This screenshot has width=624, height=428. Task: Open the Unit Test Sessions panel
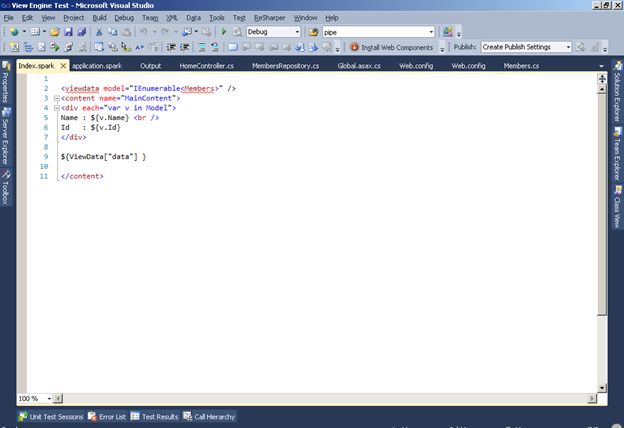pyautogui.click(x=51, y=416)
